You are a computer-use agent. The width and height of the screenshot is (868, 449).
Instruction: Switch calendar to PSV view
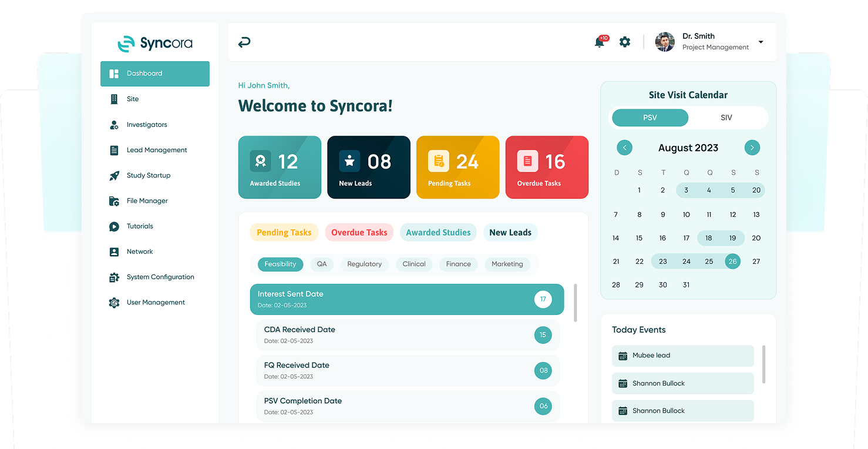pos(650,118)
